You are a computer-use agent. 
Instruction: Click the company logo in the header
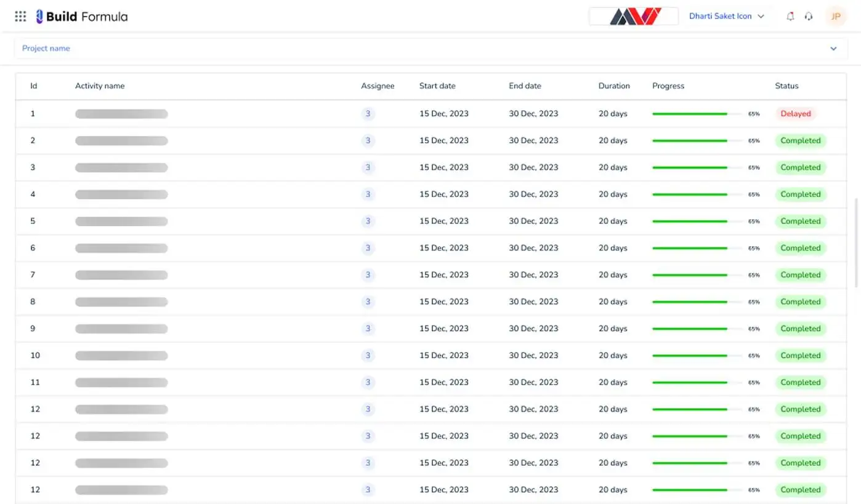[x=634, y=17]
